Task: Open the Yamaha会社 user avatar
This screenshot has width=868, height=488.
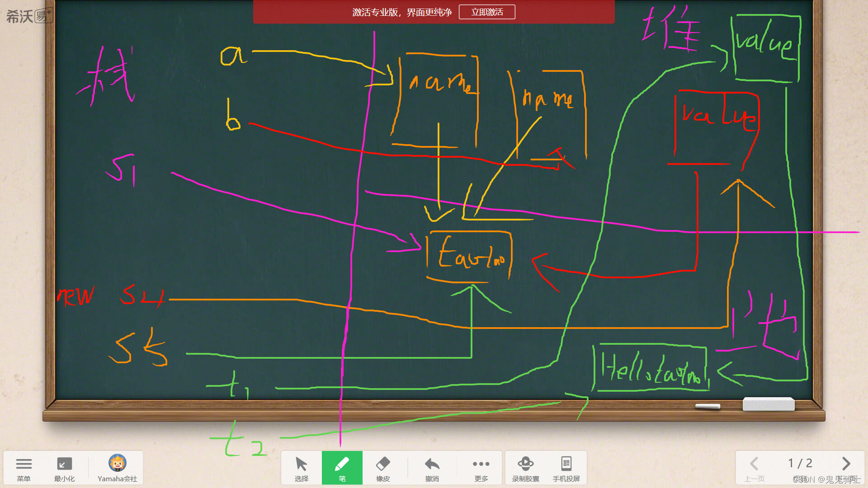Action: click(x=117, y=468)
